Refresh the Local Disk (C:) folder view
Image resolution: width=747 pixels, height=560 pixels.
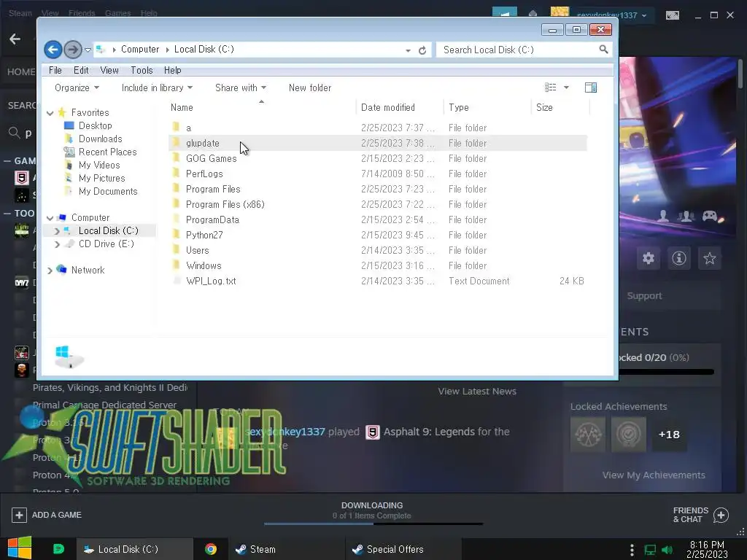click(x=422, y=50)
